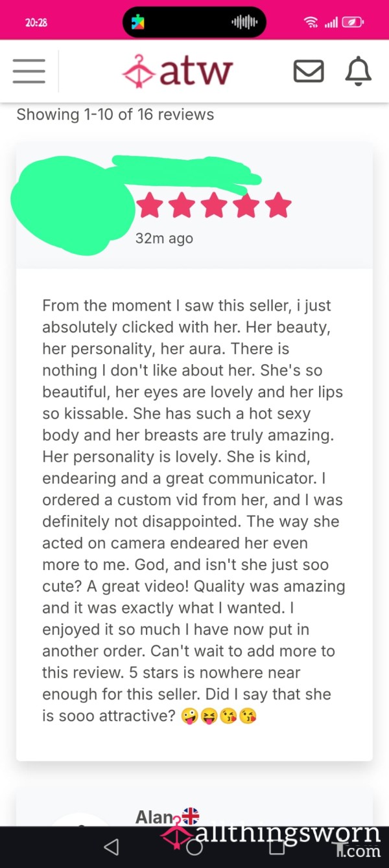The image size is (389, 868).
Task: Click the third star of the review rating
Action: pos(214,205)
